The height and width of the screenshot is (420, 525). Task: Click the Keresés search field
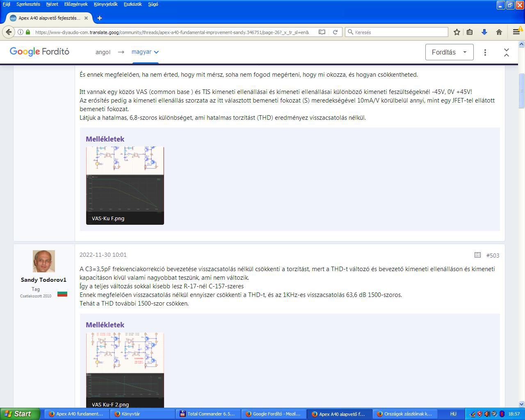coord(396,32)
